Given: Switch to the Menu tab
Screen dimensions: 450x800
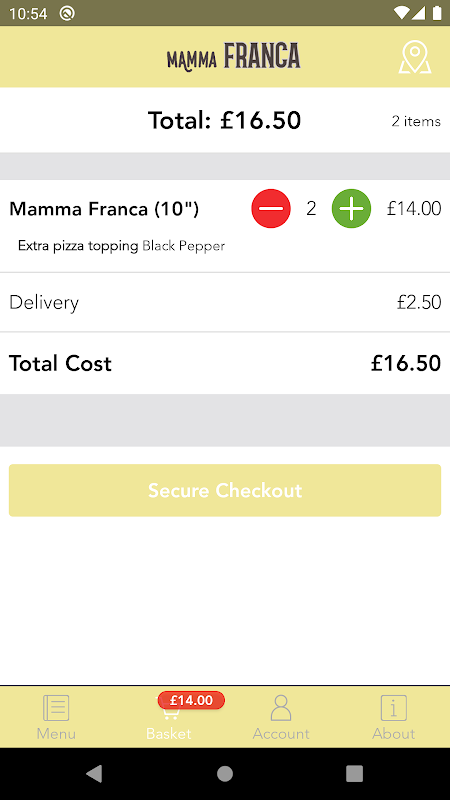Looking at the screenshot, I should coord(56,717).
